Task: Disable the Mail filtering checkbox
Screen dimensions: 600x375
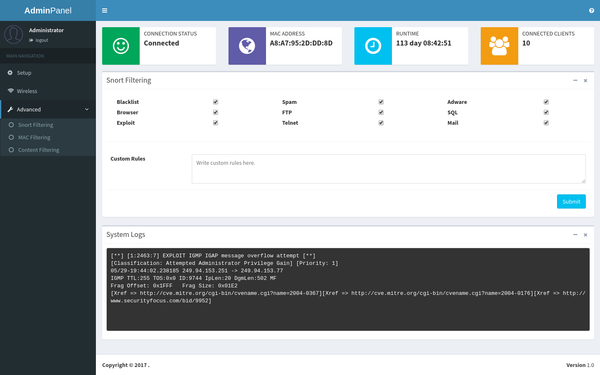Action: 546,122
